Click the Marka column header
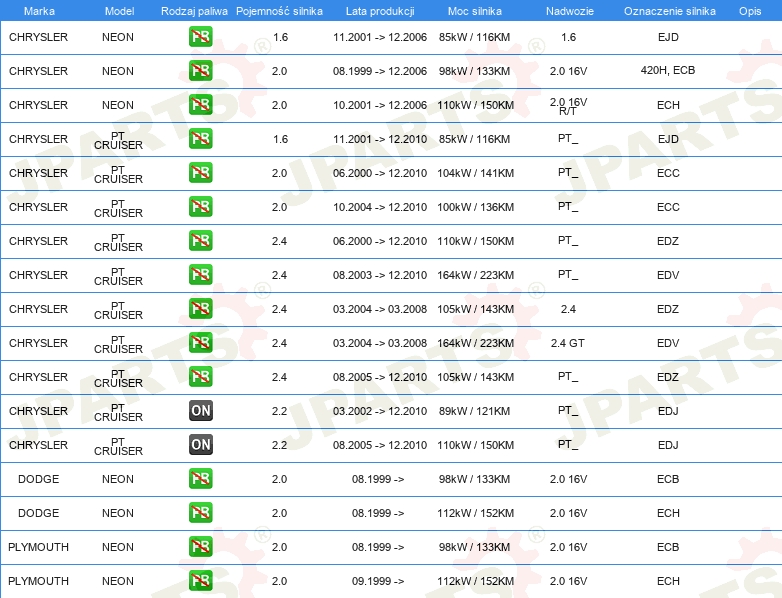 point(39,11)
